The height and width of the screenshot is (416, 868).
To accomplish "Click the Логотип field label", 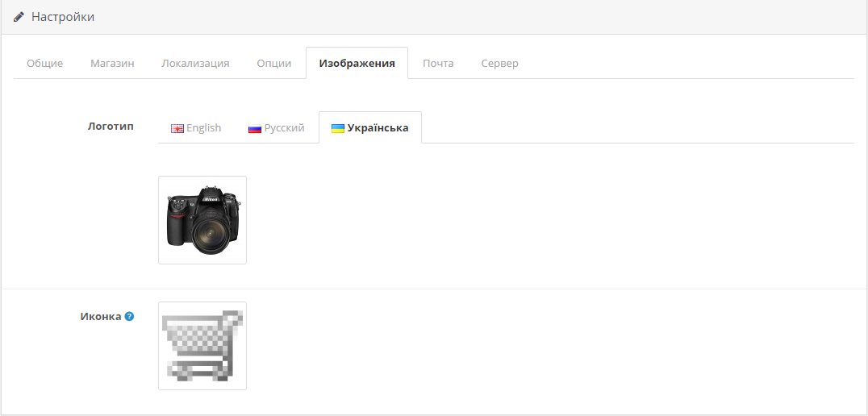I will tap(111, 127).
